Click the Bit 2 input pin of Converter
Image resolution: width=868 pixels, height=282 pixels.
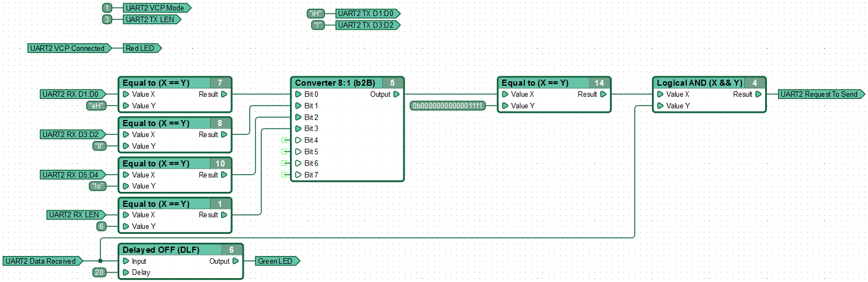coord(298,117)
